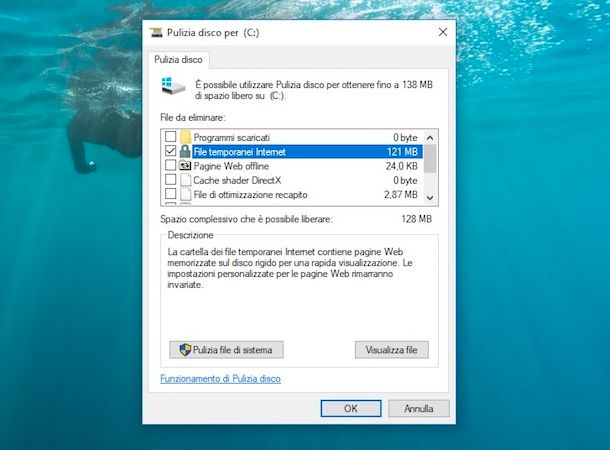Click the file icon for File di ottimizzazione recapito

186,194
